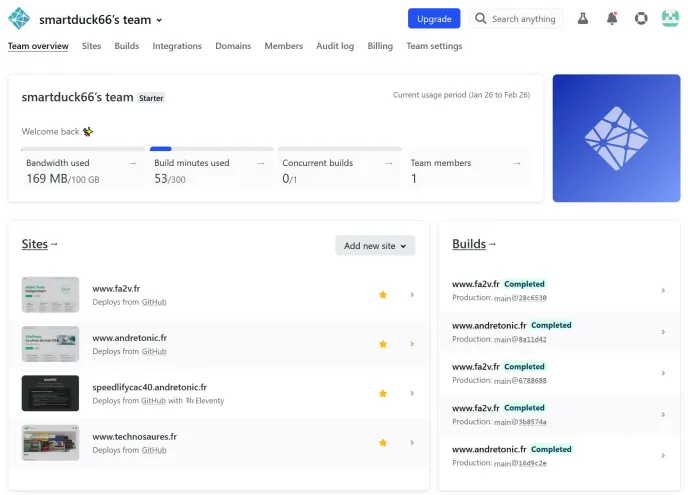Screen dimensions: 688x495
Task: Open the www.andretonic.fr site row chevron
Action: point(412,344)
